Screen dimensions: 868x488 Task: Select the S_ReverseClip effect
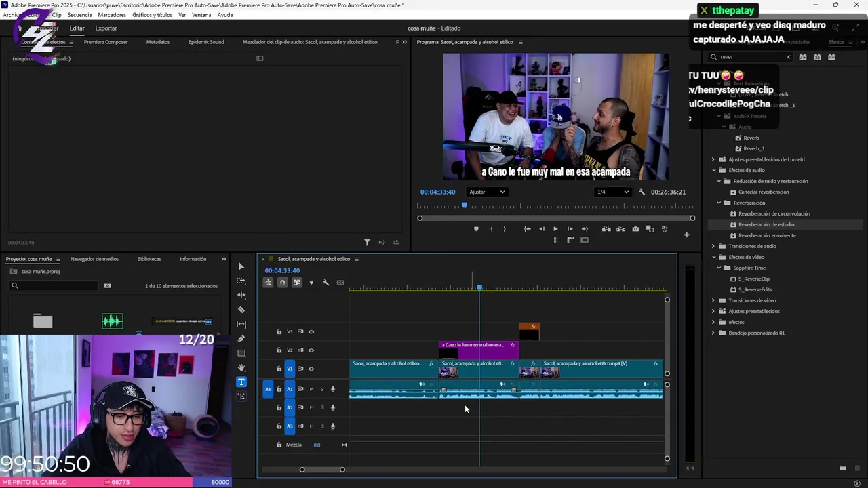pyautogui.click(x=754, y=279)
